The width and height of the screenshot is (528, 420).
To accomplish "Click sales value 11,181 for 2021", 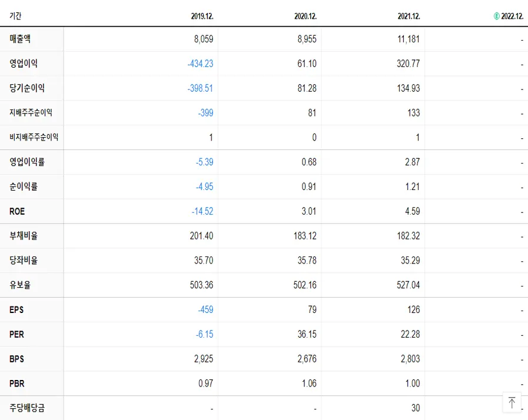I will coord(409,39).
